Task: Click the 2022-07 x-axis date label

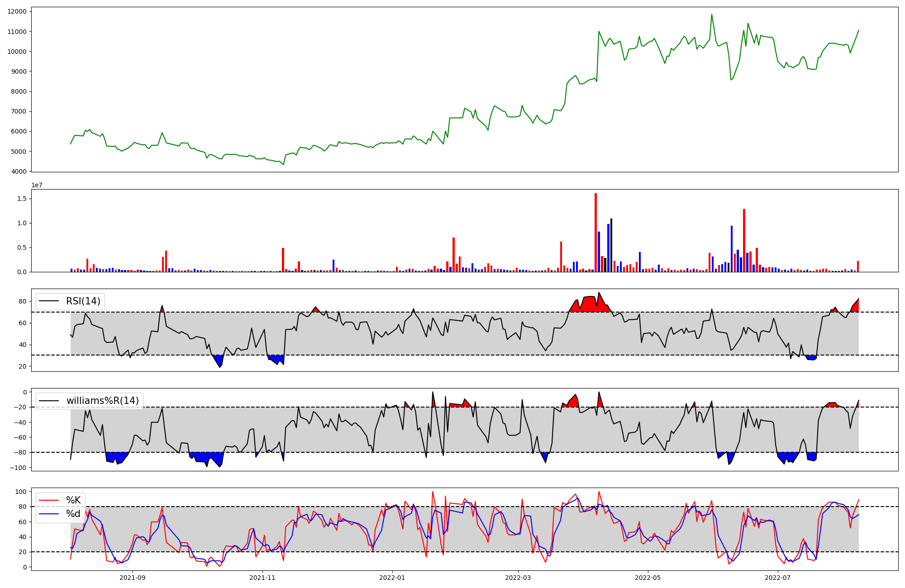Action: 777,578
